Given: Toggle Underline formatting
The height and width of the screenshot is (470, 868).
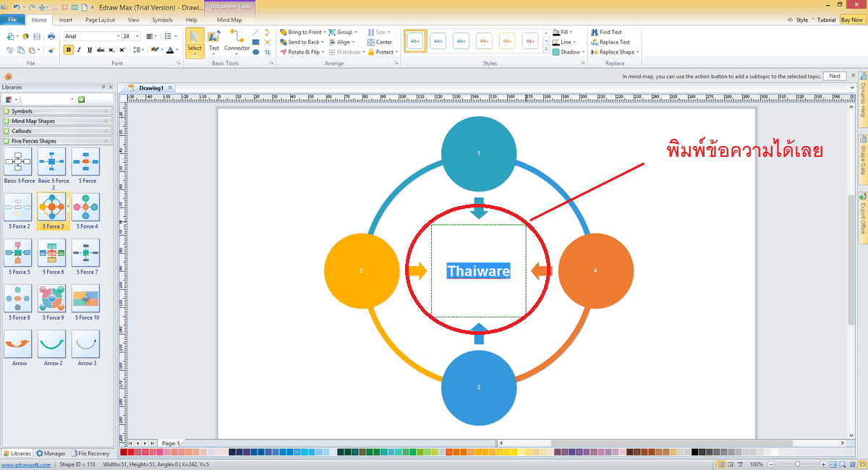Looking at the screenshot, I should (x=90, y=50).
